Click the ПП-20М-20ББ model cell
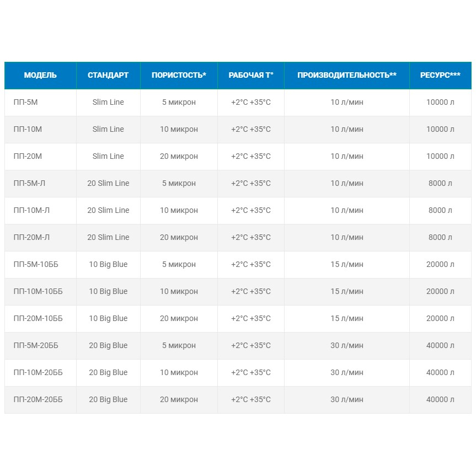 [x=38, y=399]
